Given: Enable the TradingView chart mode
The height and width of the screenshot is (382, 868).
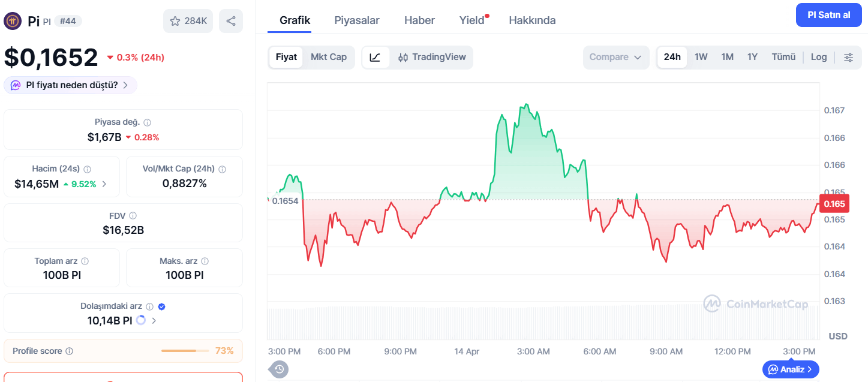Looking at the screenshot, I should [433, 57].
